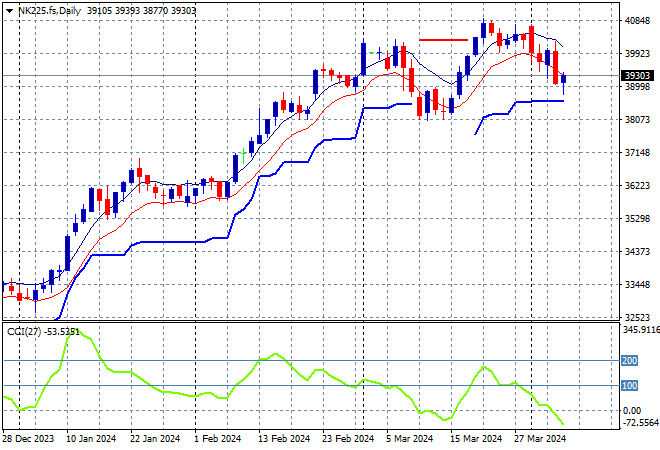Click the 22 Jan 2024 date label
Screen dimensions: 660x450
click(155, 439)
